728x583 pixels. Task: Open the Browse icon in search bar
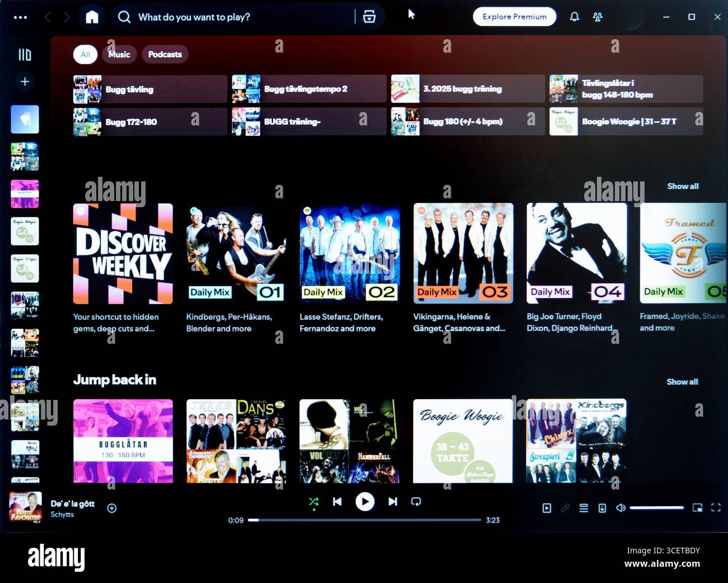click(x=369, y=17)
